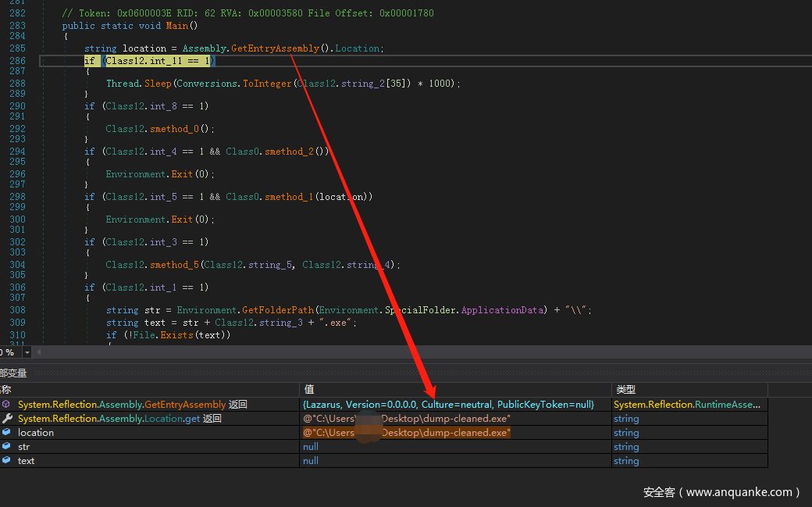
Task: Open the editor zoom percentage dropdown
Action: [27, 352]
